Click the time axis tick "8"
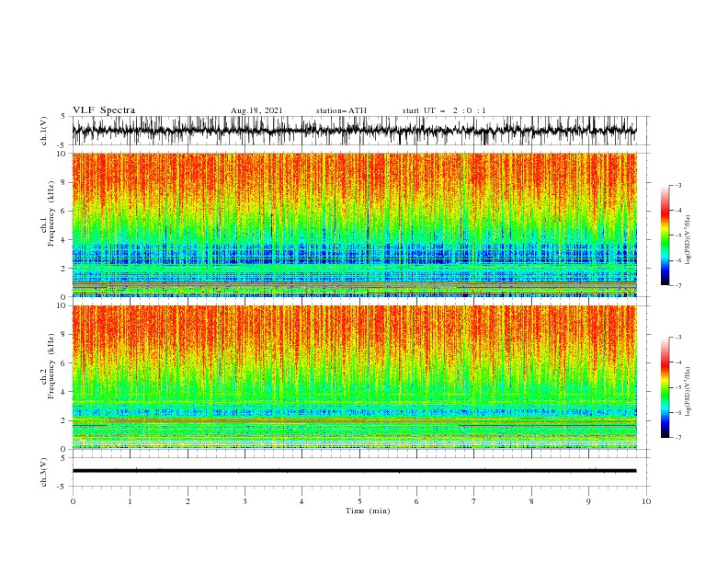 [x=531, y=501]
